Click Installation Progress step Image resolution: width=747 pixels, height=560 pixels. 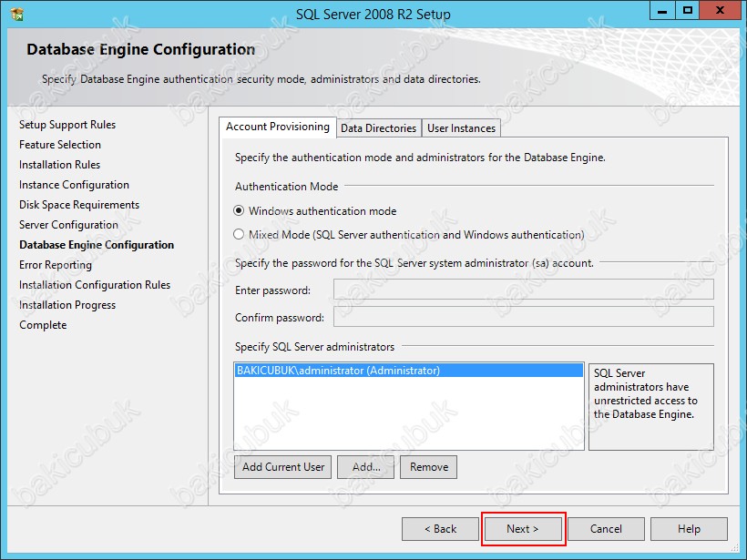[67, 305]
